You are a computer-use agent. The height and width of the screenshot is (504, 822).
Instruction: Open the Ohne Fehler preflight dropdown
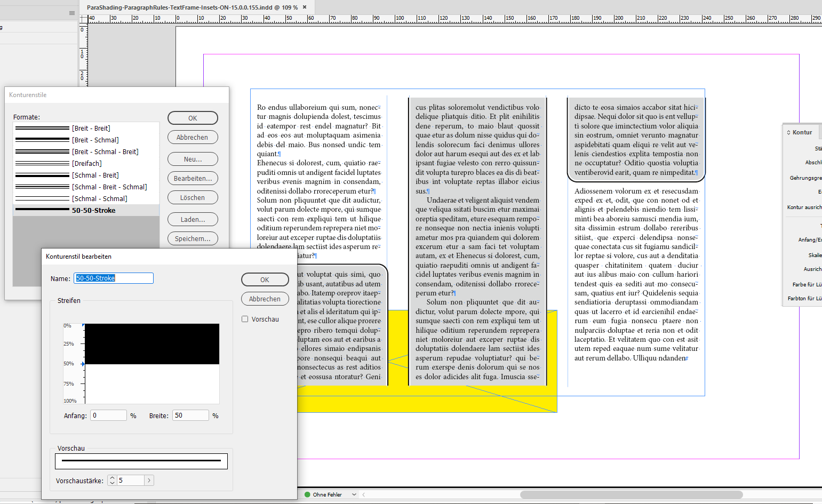[354, 494]
